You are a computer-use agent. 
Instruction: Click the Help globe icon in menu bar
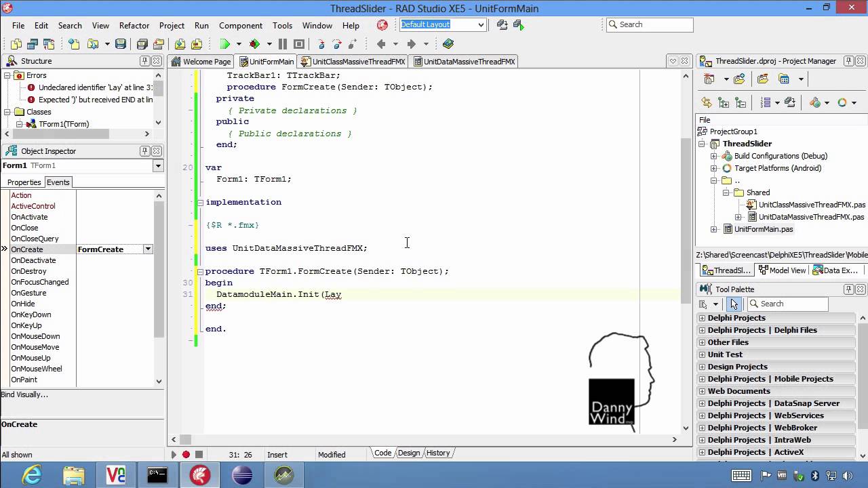pos(382,25)
